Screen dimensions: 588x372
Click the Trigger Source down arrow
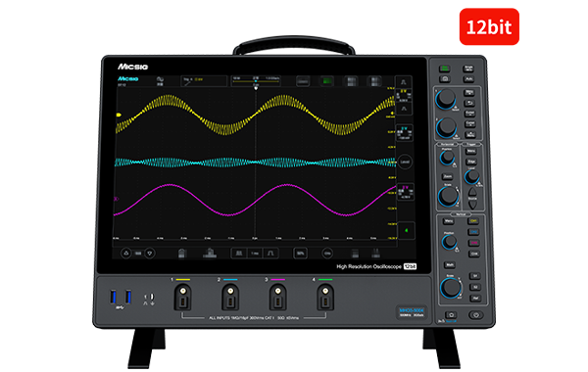point(472,205)
